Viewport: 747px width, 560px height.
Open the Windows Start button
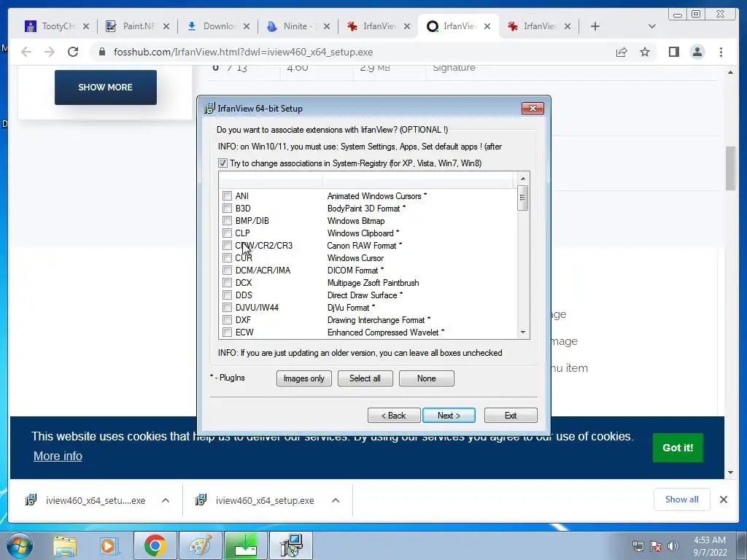[x=19, y=545]
